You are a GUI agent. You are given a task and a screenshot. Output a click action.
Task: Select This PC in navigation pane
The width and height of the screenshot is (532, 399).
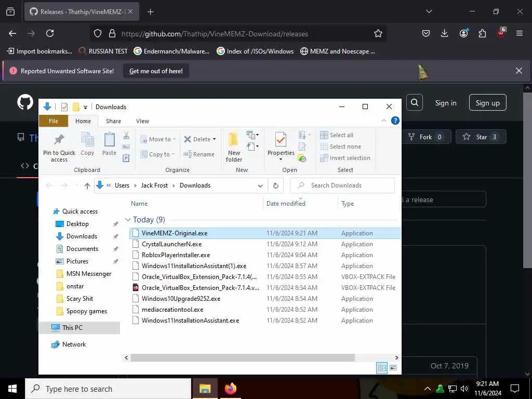(x=79, y=328)
